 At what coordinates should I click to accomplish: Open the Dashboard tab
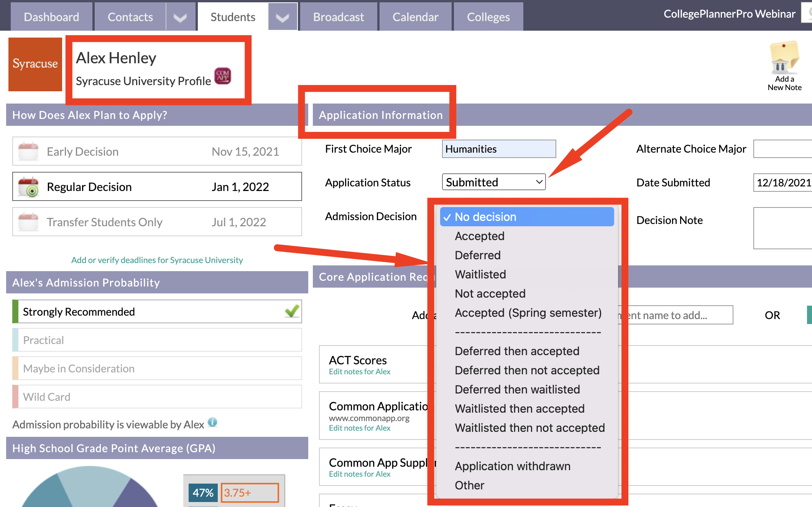pos(51,17)
